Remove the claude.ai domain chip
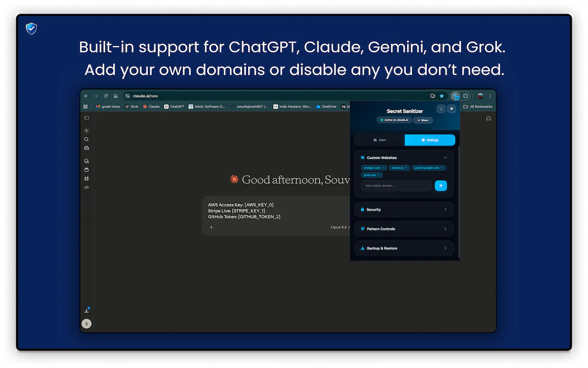Image resolution: width=588 pixels, height=368 pixels. pyautogui.click(x=406, y=168)
